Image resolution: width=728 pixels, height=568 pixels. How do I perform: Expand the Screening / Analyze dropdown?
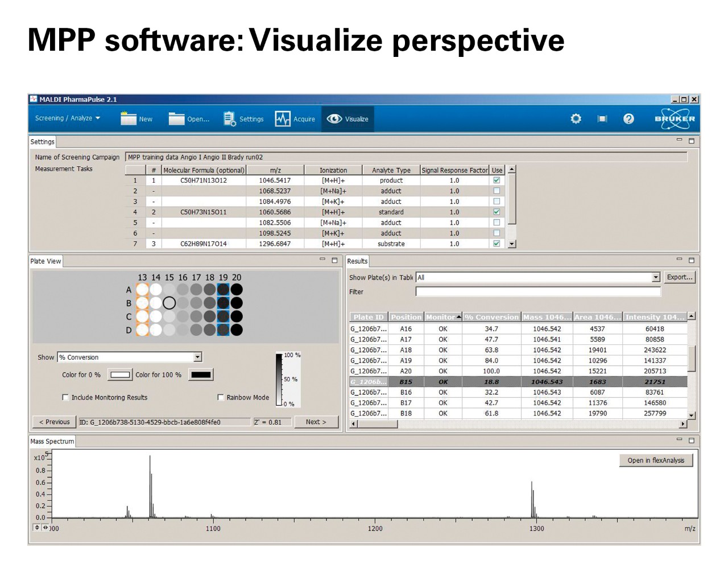point(68,118)
